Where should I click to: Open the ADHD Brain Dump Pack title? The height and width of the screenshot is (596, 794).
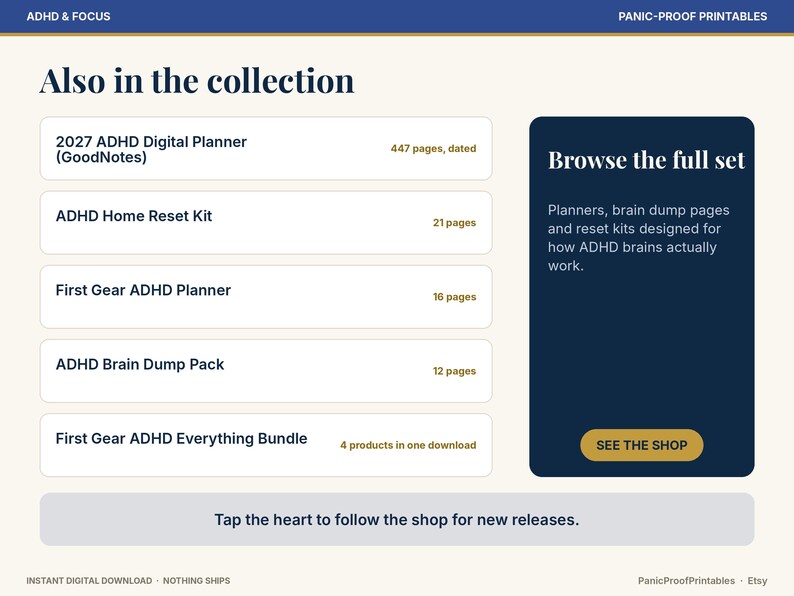point(140,364)
